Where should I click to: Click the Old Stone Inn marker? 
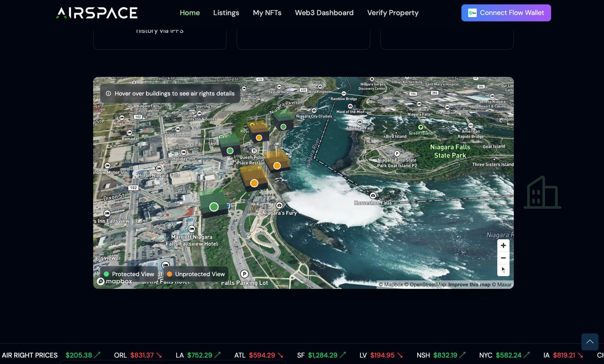(x=178, y=129)
